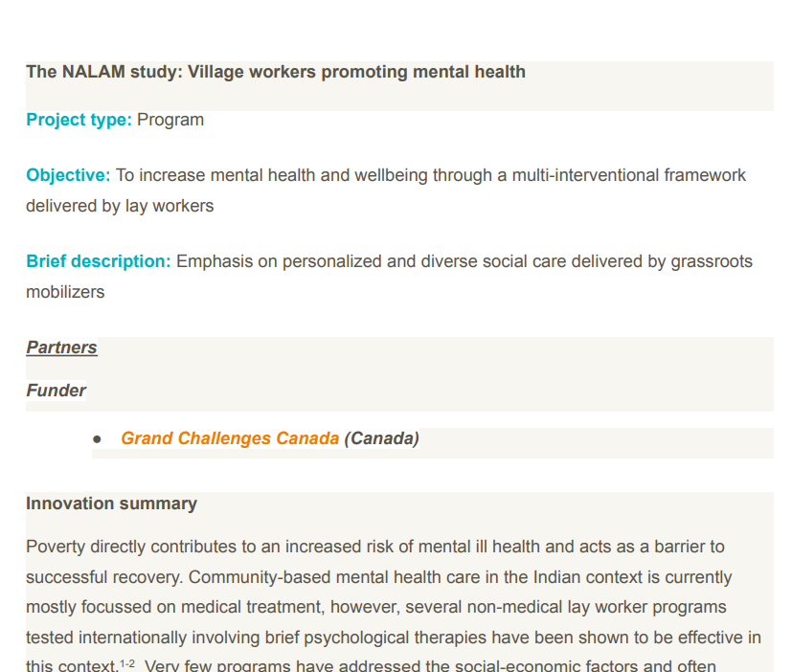792x672 pixels.
Task: Click the italic 'Funder' heading
Action: 56,391
